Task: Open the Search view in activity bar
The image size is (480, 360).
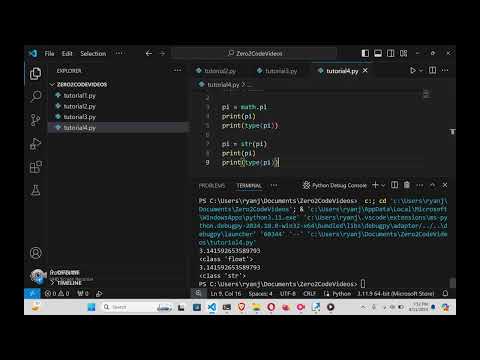Action: coord(35,97)
